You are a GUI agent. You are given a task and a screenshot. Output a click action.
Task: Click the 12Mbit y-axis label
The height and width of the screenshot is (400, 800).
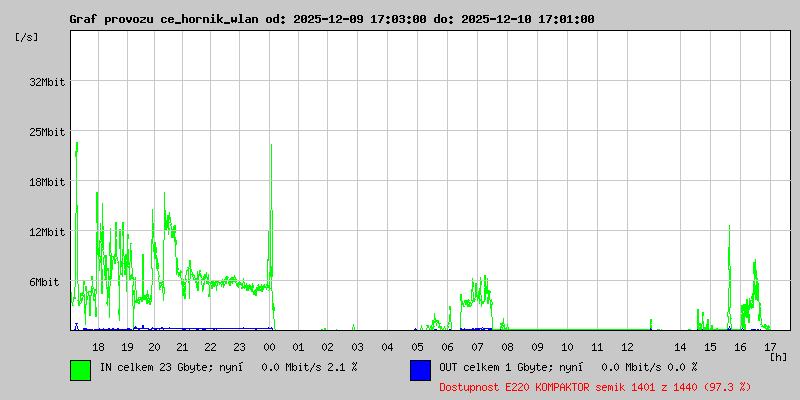coord(47,232)
